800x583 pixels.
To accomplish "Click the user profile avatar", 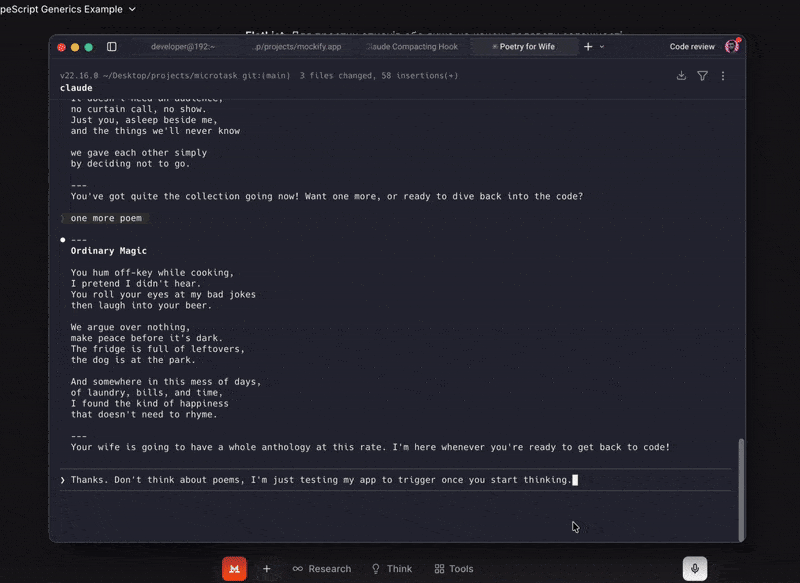I will (732, 47).
